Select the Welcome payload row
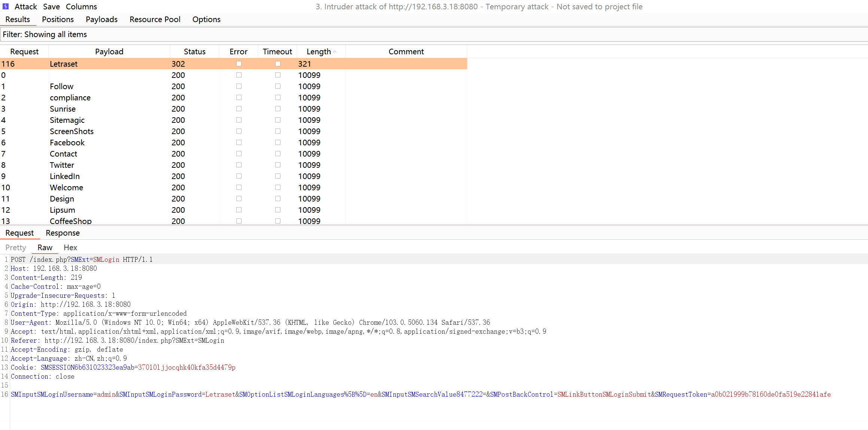Viewport: 868px width, 430px height. point(234,187)
